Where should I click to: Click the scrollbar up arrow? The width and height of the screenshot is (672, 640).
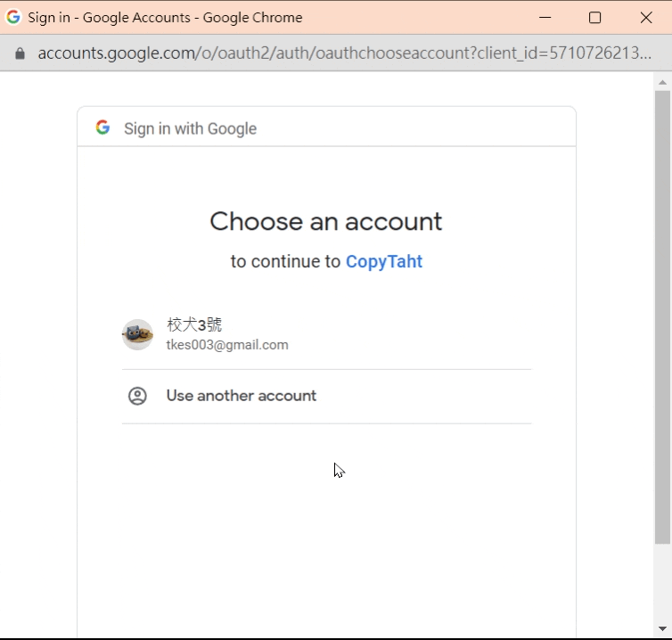click(662, 82)
